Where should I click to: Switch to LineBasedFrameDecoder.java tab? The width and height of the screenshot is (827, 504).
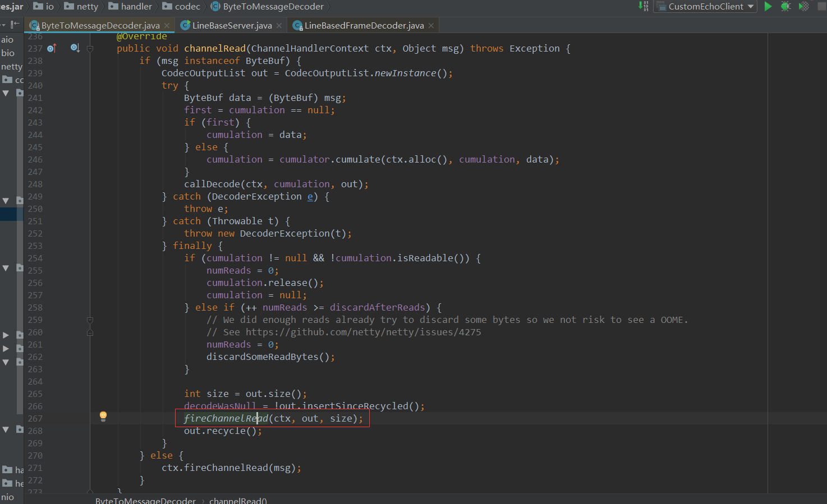[364, 25]
